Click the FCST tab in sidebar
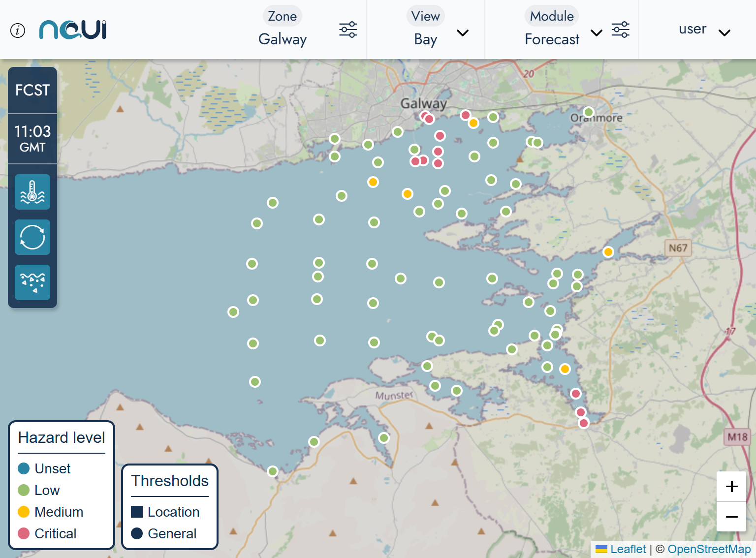Image resolution: width=756 pixels, height=558 pixels. [32, 90]
